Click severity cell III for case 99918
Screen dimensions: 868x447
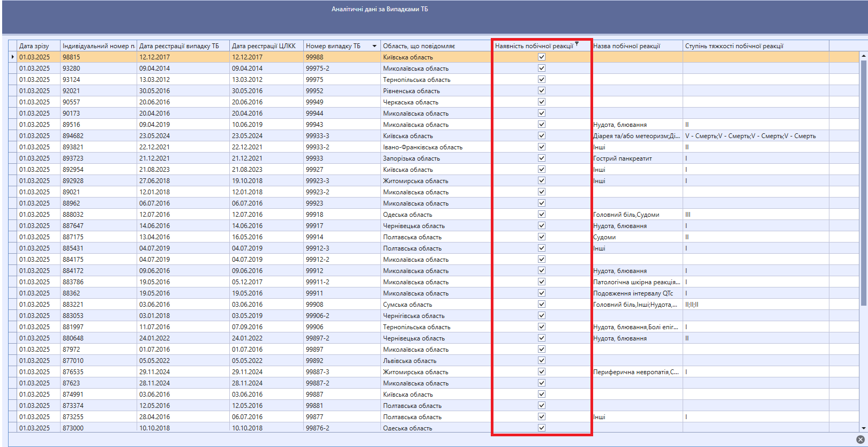pos(755,215)
